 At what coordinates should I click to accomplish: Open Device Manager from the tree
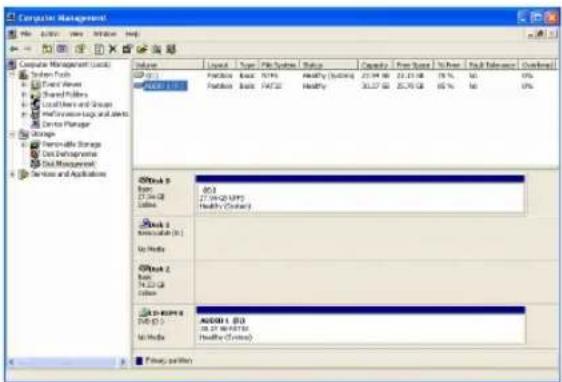66,124
